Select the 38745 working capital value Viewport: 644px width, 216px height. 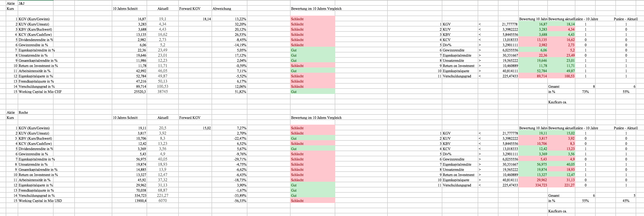[162, 92]
